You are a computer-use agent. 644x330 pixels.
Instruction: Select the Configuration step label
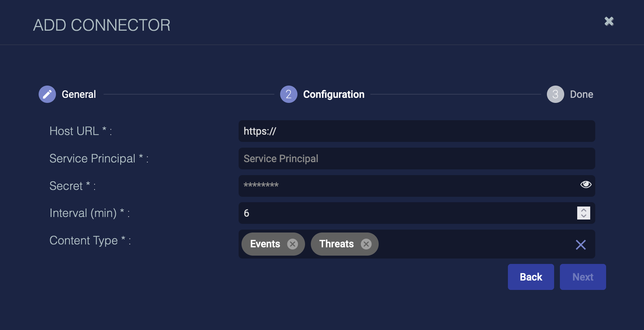click(334, 94)
